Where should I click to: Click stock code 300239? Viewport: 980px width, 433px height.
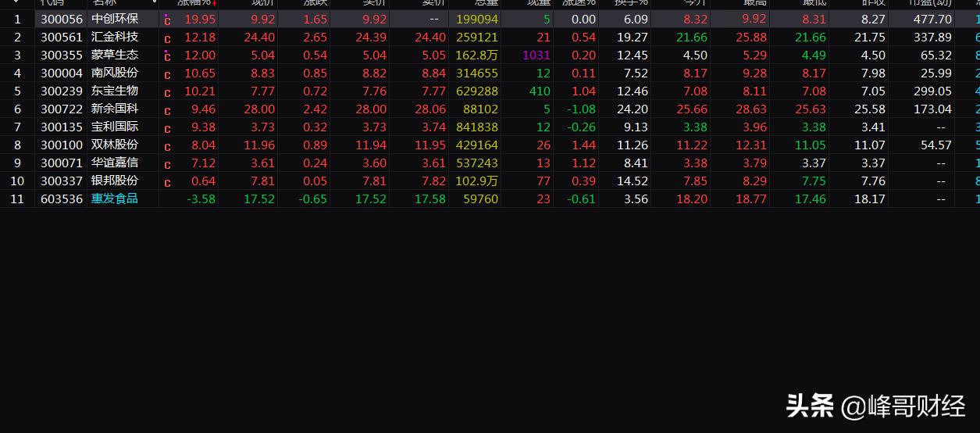[x=62, y=91]
